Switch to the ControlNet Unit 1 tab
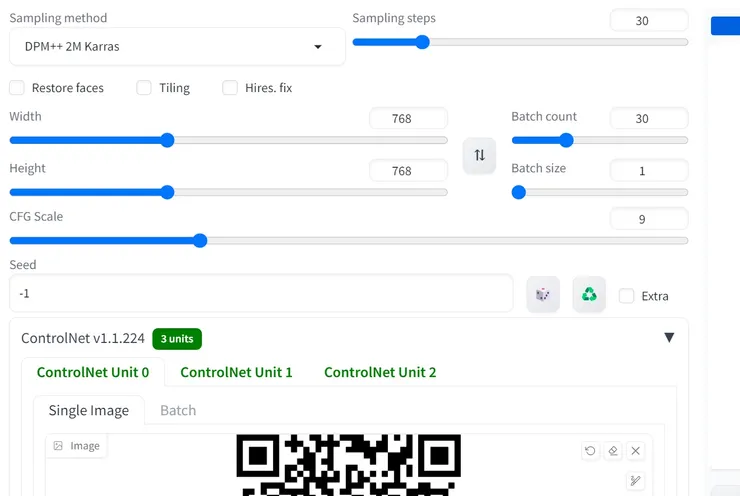The image size is (740, 496). tap(236, 372)
